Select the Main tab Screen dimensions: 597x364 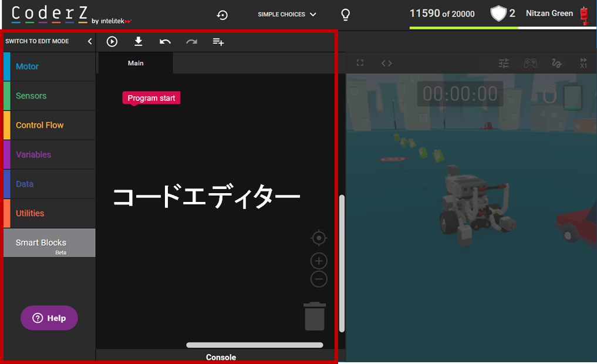pyautogui.click(x=136, y=63)
